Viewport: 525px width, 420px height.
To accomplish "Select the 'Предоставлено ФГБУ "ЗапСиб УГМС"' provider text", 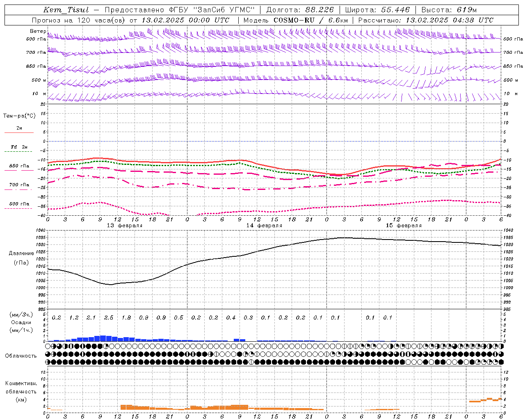I will (180, 10).
